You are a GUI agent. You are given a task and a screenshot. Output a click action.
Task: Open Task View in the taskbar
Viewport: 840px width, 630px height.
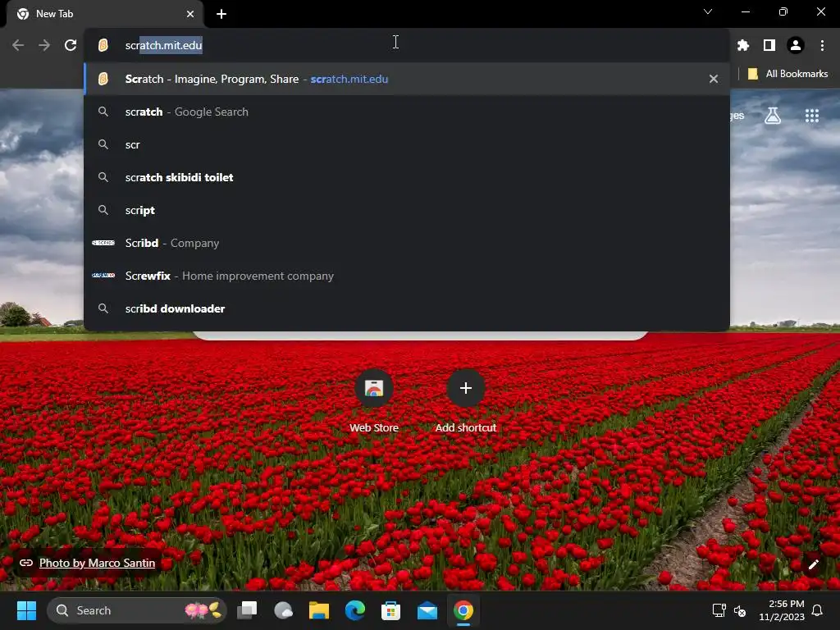[x=247, y=610]
